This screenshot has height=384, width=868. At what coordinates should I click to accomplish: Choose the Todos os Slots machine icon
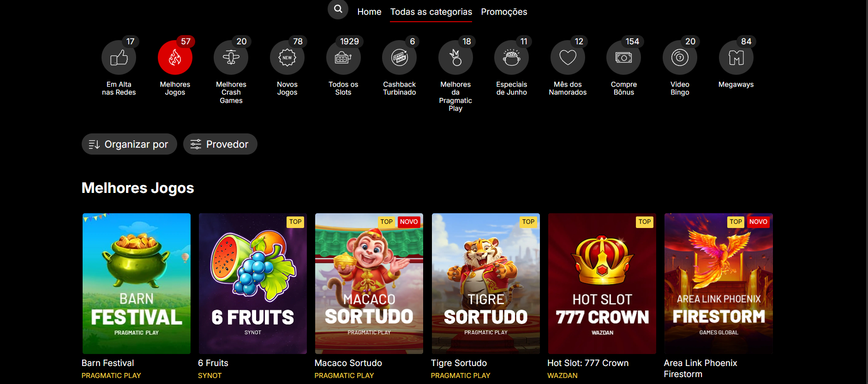point(343,58)
